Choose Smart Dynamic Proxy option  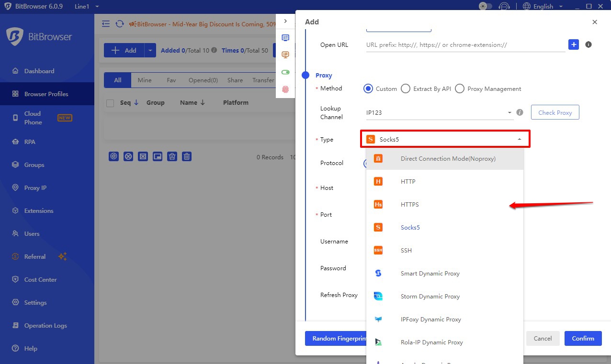click(x=445, y=273)
